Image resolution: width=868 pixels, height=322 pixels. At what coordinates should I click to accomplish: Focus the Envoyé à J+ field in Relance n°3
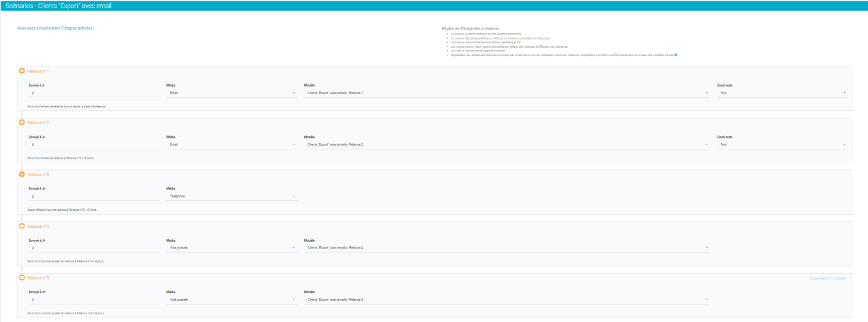coord(94,196)
